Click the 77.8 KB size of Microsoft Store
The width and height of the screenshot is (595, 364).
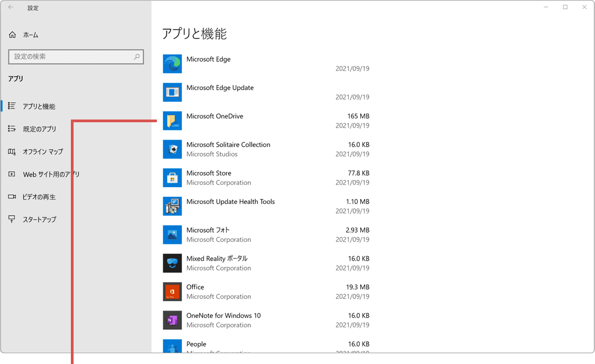(359, 173)
